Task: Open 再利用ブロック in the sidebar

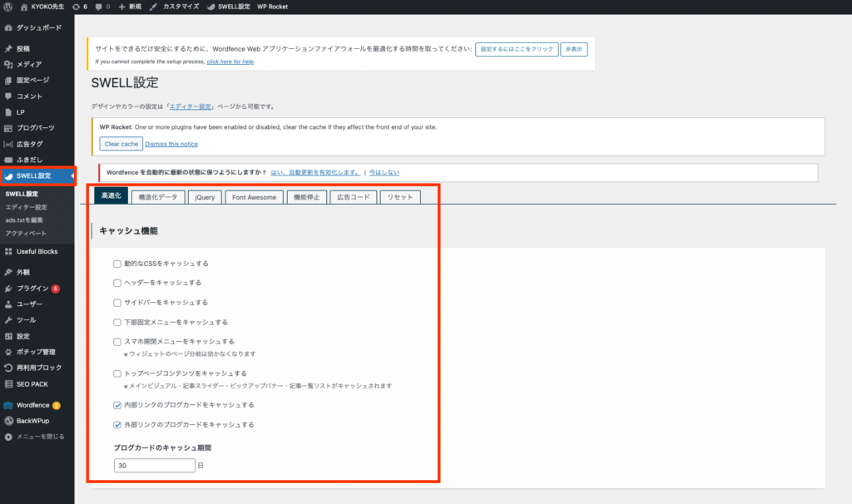Action: click(37, 368)
